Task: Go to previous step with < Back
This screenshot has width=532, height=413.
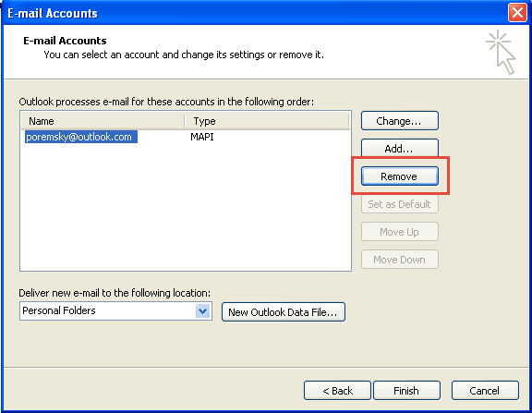Action: click(x=337, y=391)
